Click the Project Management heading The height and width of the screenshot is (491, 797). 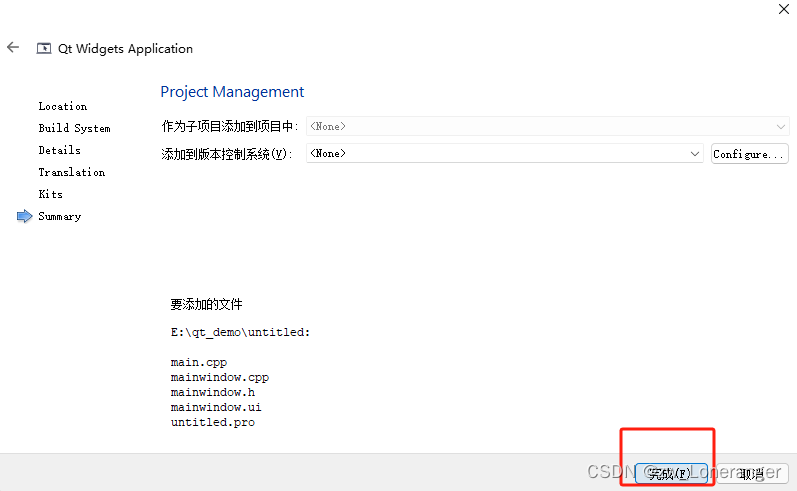point(232,91)
